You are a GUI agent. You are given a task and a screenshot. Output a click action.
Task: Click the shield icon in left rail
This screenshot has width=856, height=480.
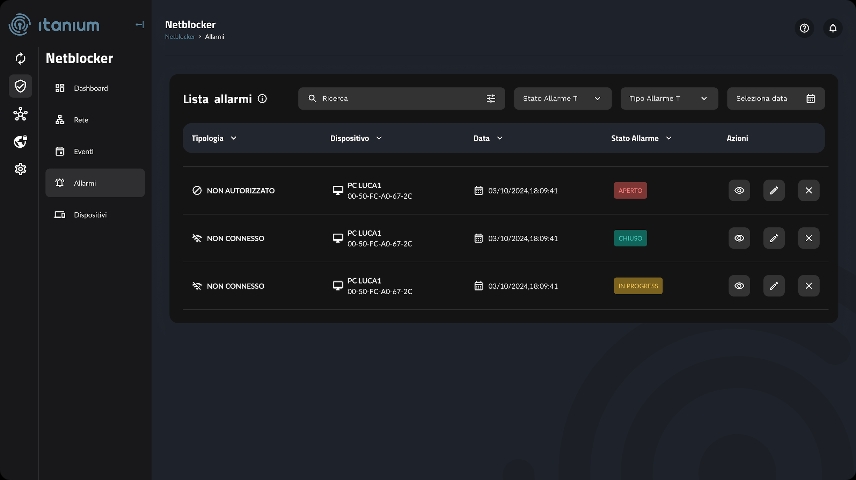20,86
